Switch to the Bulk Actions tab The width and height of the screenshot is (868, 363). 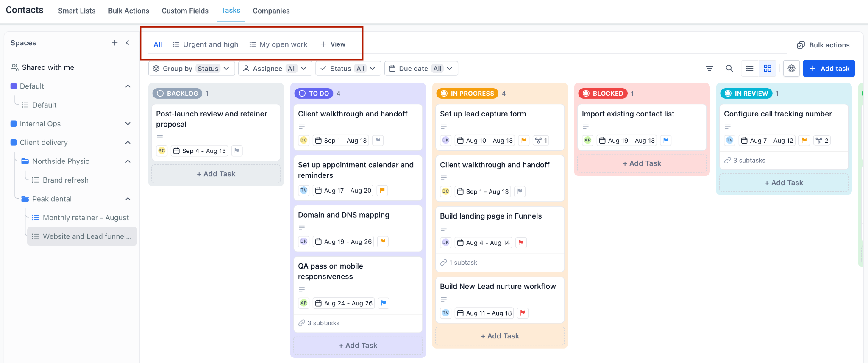128,11
